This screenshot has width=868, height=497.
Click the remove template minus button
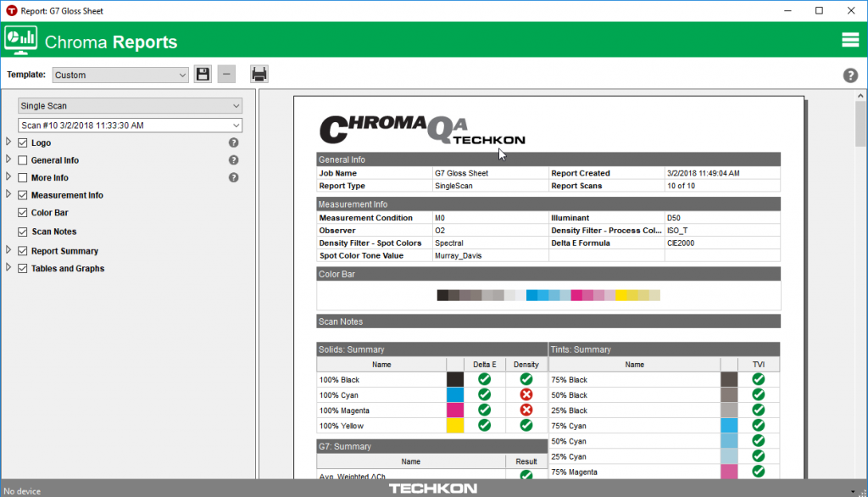pyautogui.click(x=226, y=75)
